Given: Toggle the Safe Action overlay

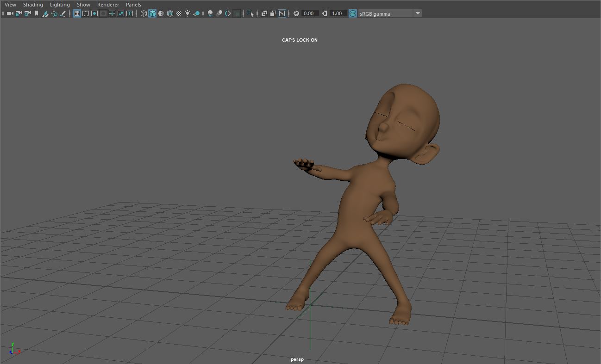Looking at the screenshot, I should pyautogui.click(x=121, y=13).
